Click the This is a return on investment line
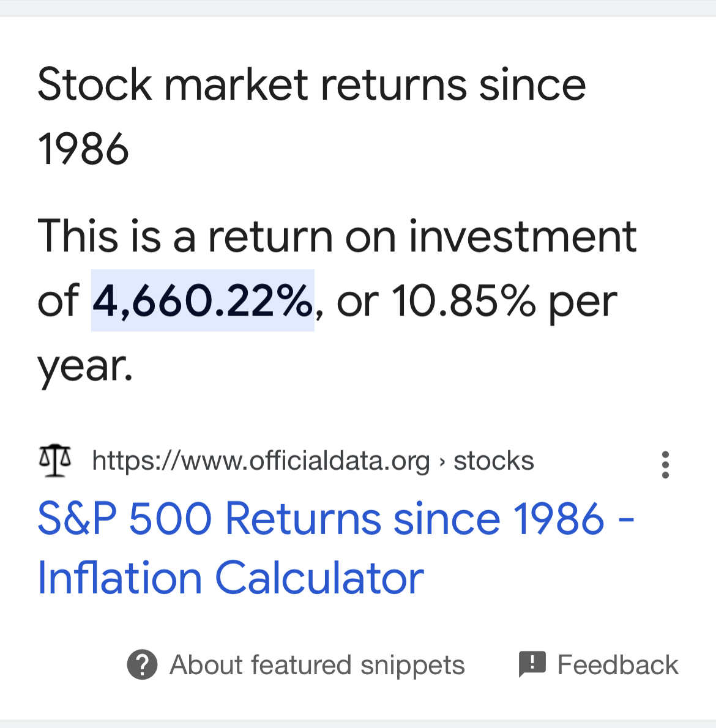The image size is (716, 728). click(x=337, y=236)
